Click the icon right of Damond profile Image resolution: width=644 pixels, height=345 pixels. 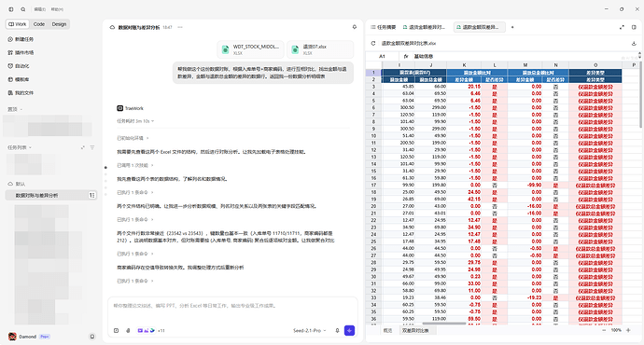tap(92, 337)
